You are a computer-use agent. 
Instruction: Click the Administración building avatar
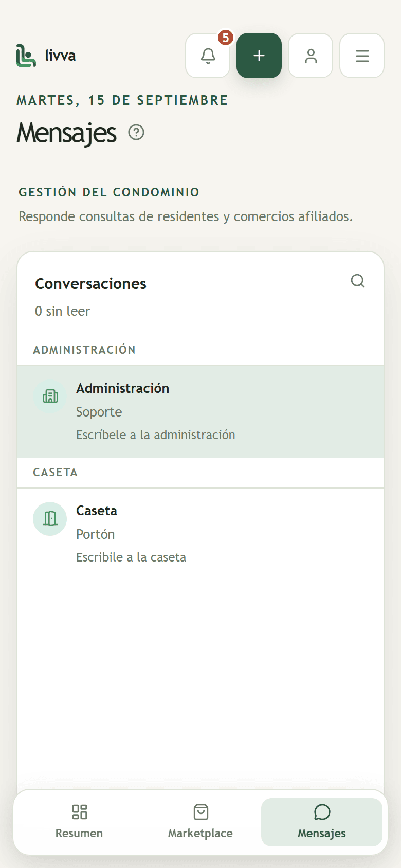(50, 396)
